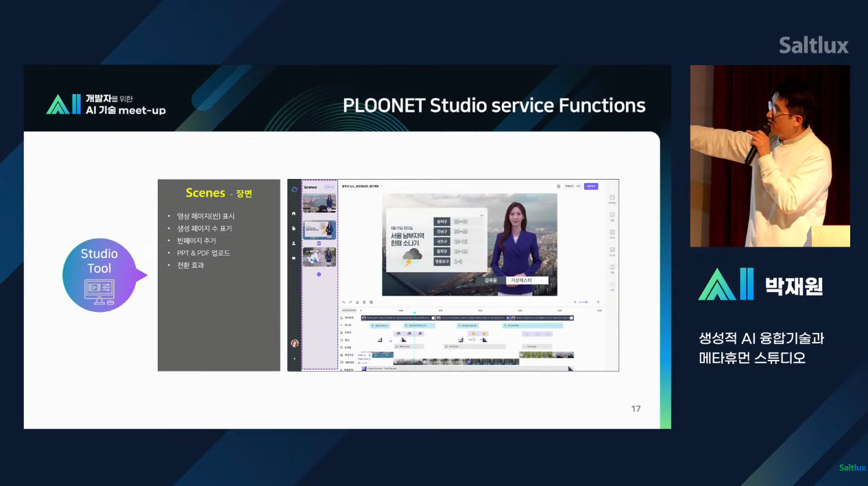Select the metahuman track label
Image resolution: width=868 pixels, height=486 pixels.
348,318
